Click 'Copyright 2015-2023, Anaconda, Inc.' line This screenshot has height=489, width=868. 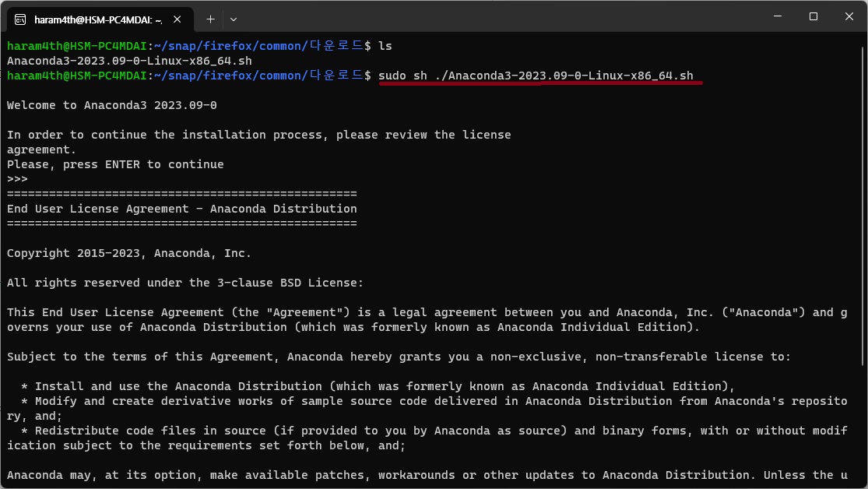[129, 253]
